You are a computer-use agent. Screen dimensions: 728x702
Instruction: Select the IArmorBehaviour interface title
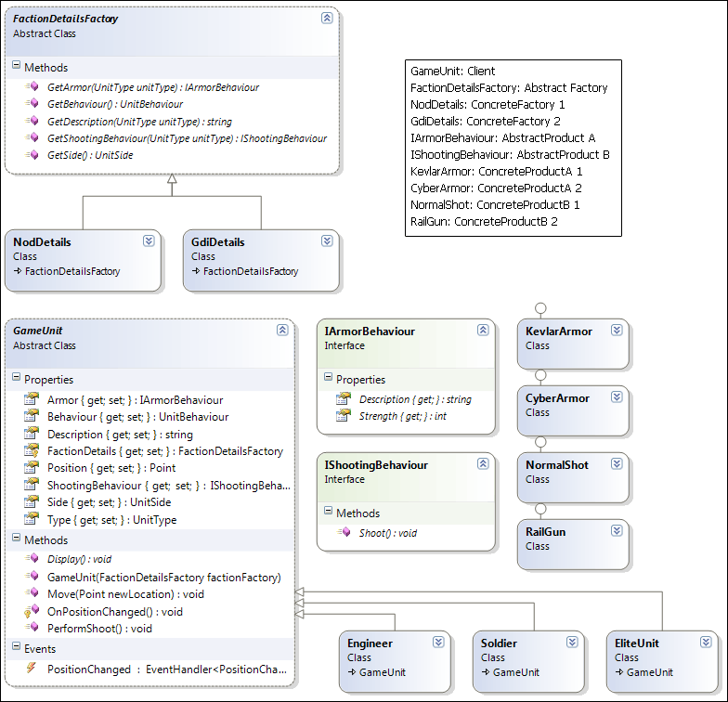[x=370, y=331]
